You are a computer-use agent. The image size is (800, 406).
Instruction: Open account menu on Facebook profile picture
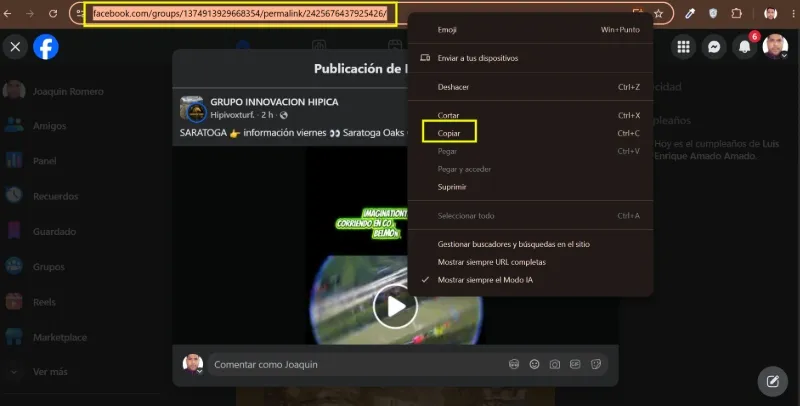click(775, 47)
